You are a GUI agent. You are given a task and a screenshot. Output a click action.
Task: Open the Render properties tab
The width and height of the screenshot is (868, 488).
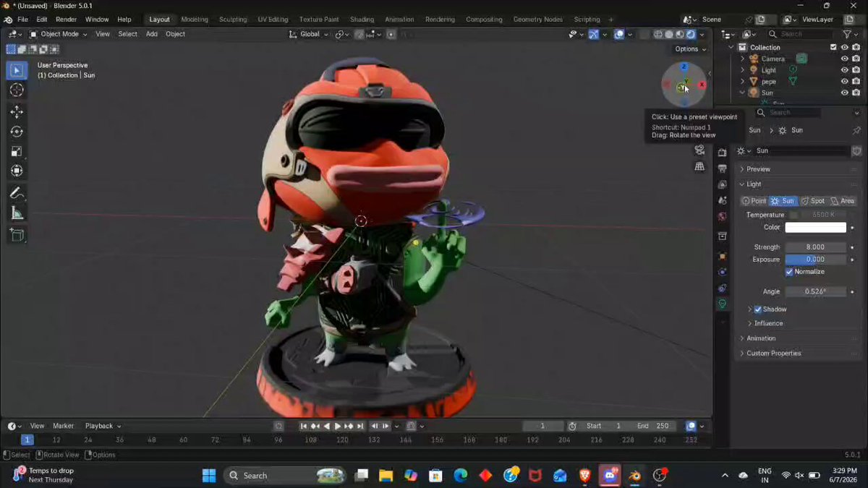point(722,153)
